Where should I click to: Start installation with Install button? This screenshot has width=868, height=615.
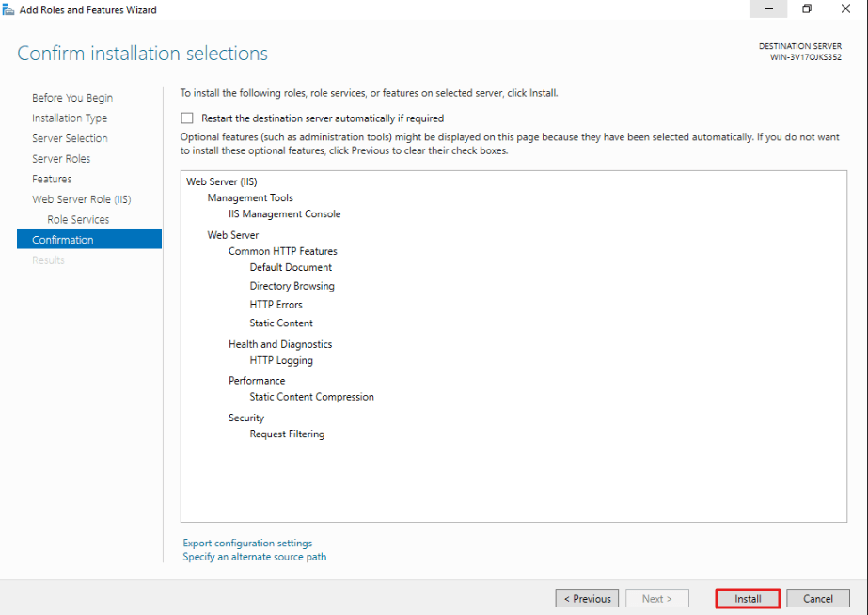pos(748,598)
